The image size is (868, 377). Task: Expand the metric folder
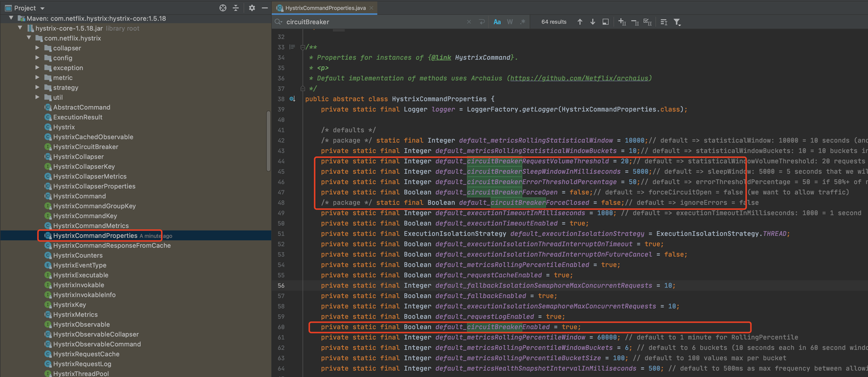pyautogui.click(x=38, y=78)
